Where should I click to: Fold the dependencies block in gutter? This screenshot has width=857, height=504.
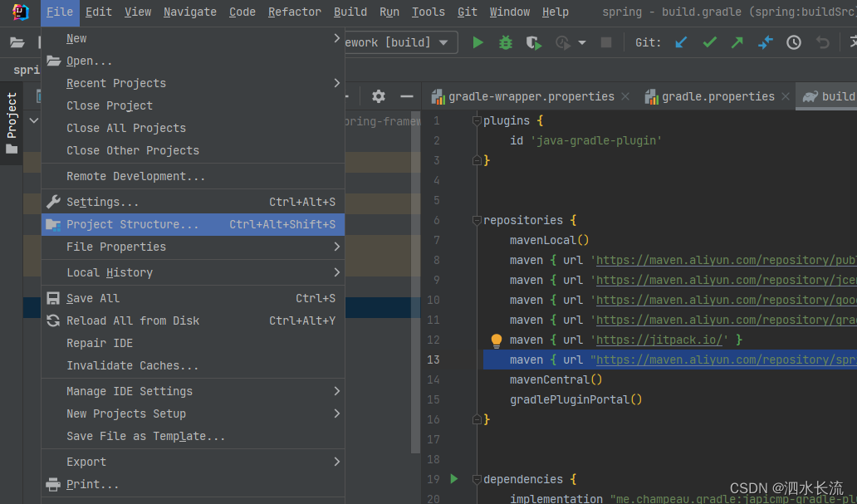[476, 479]
